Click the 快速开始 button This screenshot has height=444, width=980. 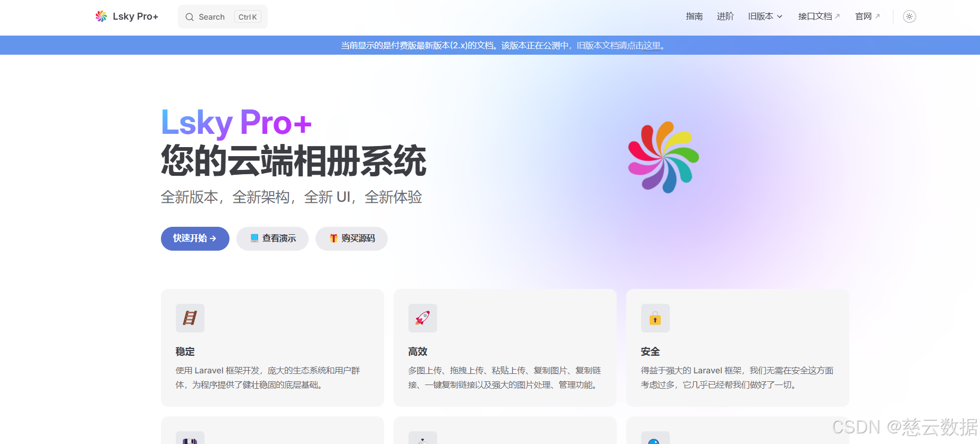pos(195,238)
